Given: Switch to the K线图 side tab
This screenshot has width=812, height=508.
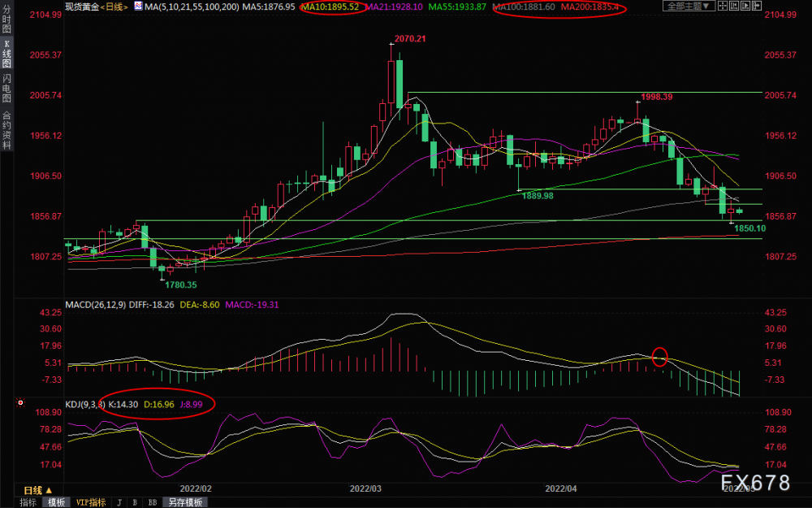Looking at the screenshot, I should [6, 54].
